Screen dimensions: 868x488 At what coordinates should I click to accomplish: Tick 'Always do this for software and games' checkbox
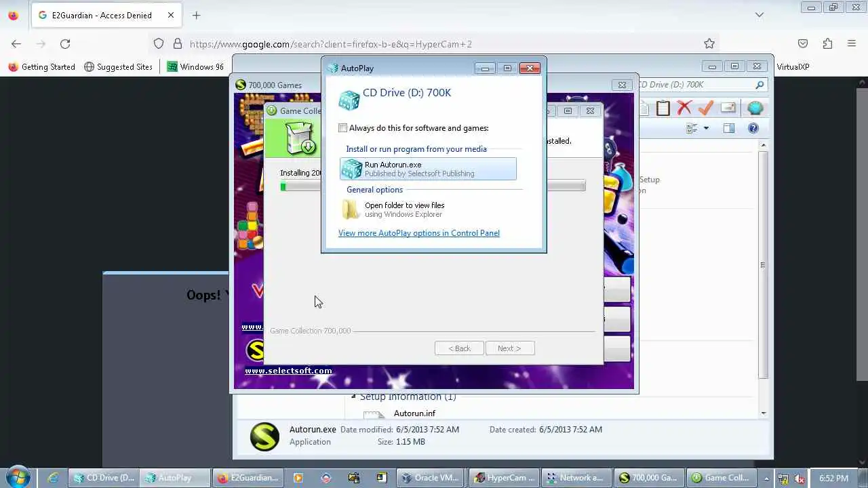(x=343, y=128)
